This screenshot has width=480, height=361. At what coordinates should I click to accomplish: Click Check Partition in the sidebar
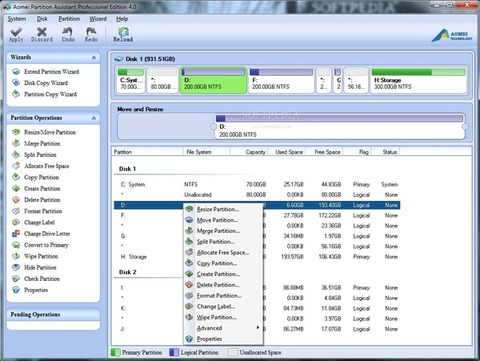(x=42, y=279)
